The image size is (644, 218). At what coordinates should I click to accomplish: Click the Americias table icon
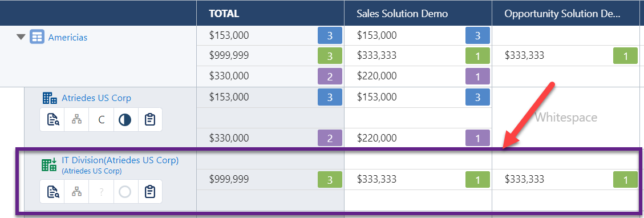[37, 37]
